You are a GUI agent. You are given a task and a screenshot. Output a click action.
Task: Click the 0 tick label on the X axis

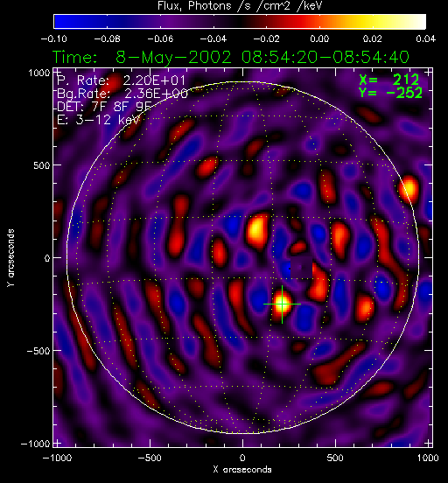(x=242, y=458)
